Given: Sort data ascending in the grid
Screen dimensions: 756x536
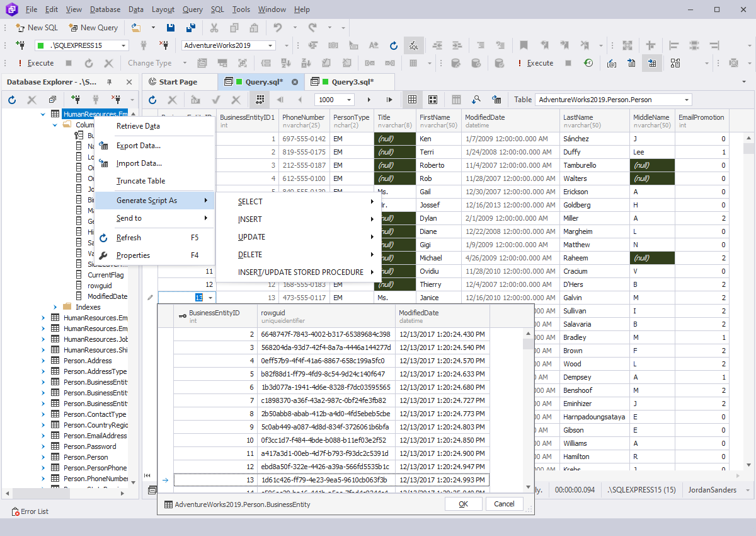Looking at the screenshot, I should (x=287, y=62).
